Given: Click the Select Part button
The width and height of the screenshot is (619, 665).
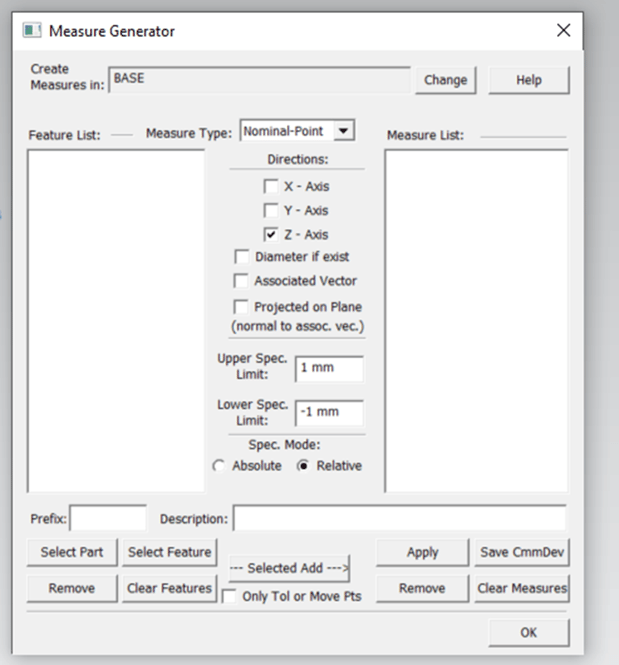Looking at the screenshot, I should pyautogui.click(x=72, y=552).
